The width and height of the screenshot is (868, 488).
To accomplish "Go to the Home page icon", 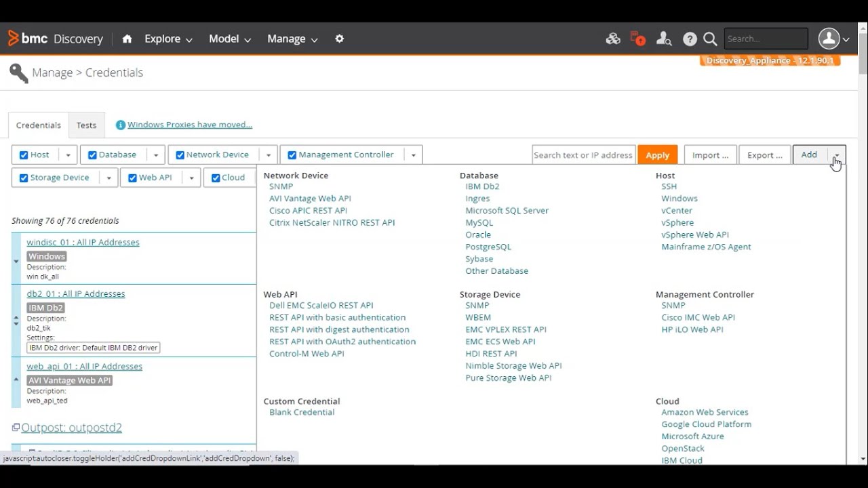I will click(x=127, y=39).
